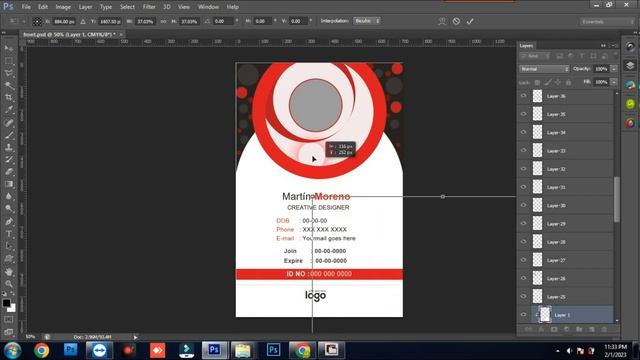Open the Image menu

point(63,7)
